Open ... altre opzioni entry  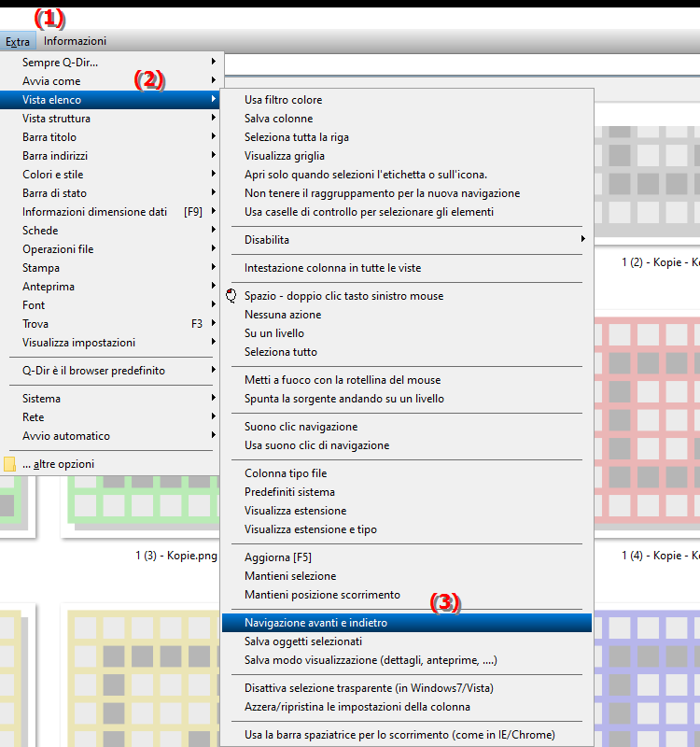click(x=109, y=463)
